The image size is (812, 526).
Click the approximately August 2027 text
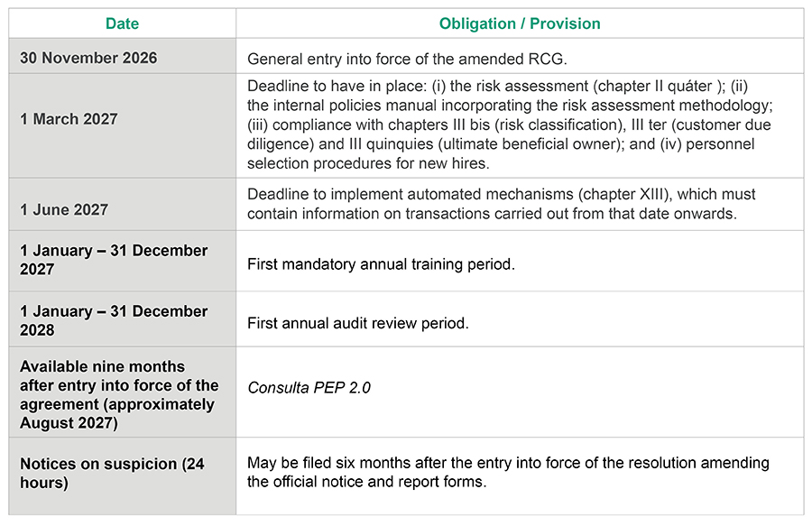(x=117, y=413)
